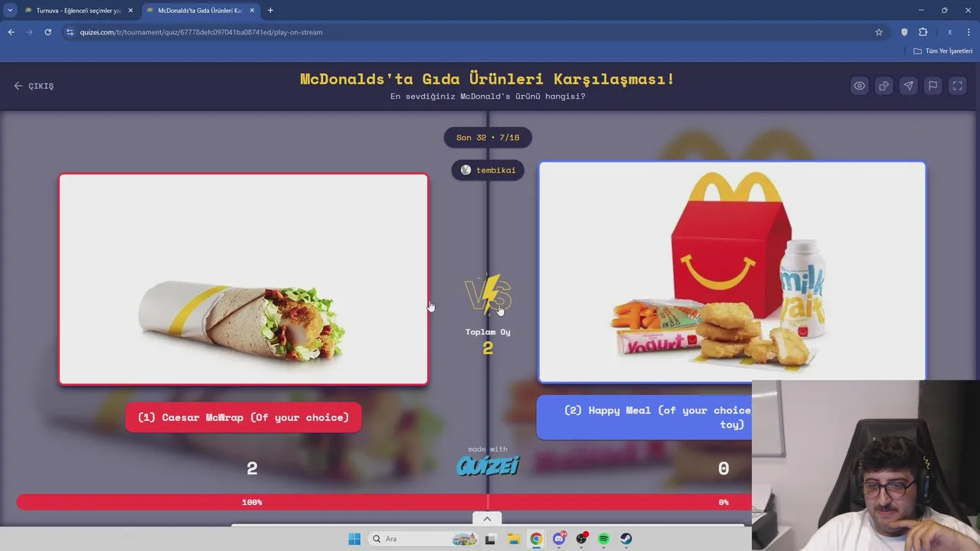Image resolution: width=980 pixels, height=551 pixels.
Task: Expand the bottom panel chevron-up handle
Action: [x=487, y=519]
